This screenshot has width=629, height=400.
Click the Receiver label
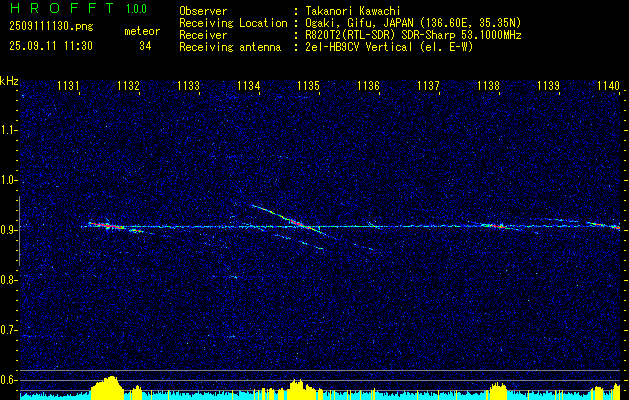pos(203,35)
